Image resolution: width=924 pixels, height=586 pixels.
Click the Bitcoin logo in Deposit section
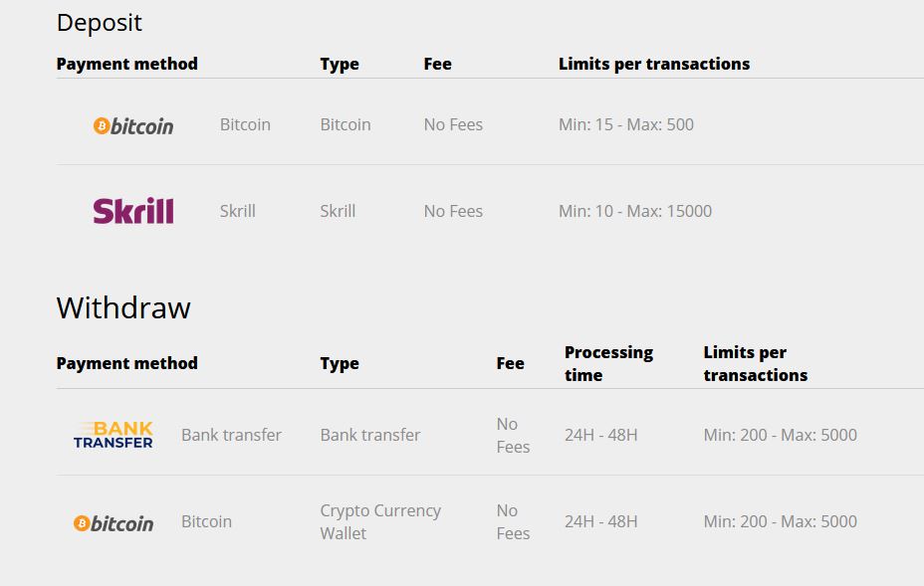(133, 125)
